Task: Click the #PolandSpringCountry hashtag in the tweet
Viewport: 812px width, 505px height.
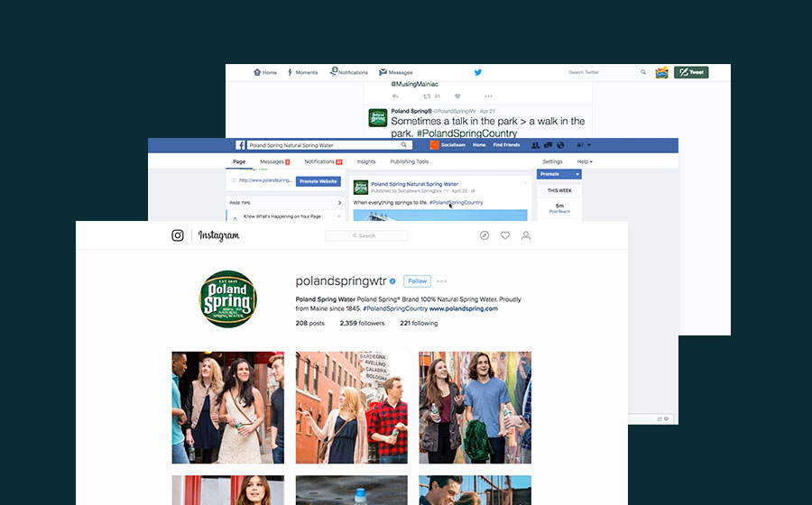Action: point(466,133)
